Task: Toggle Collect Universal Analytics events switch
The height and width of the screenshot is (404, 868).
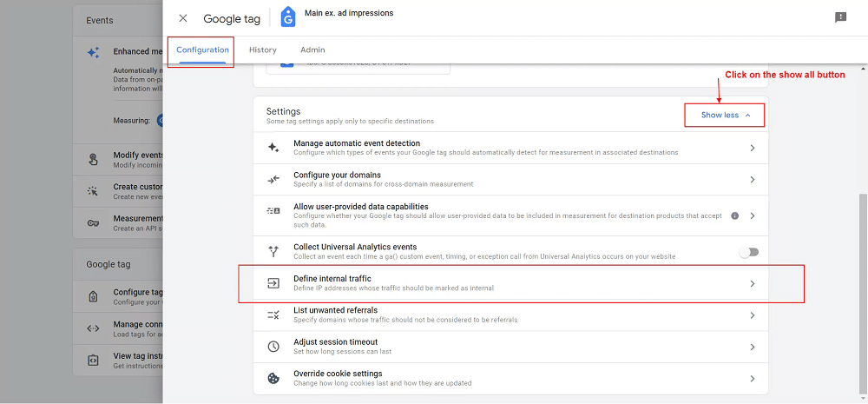Action: tap(748, 252)
